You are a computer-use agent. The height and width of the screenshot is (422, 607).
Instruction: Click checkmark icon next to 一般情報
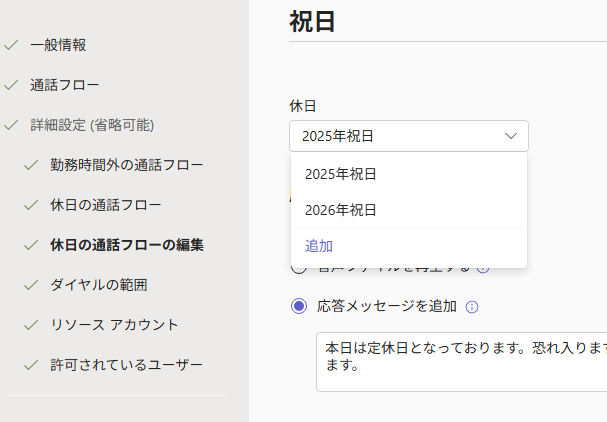point(11,45)
